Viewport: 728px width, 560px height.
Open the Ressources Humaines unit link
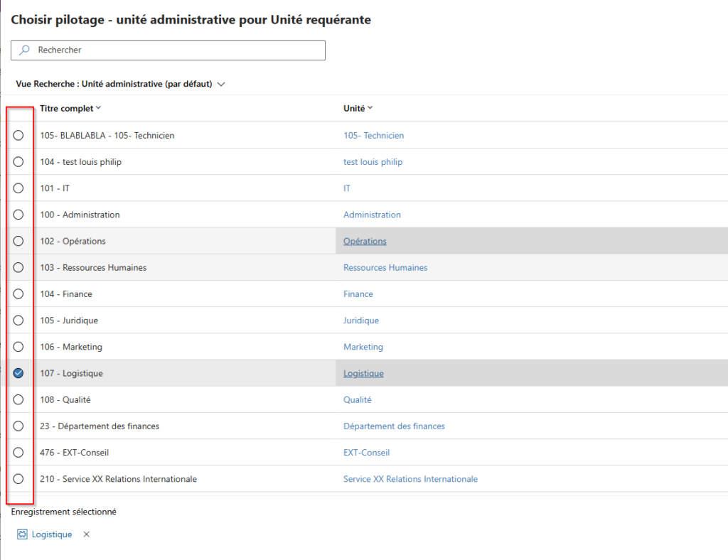(385, 268)
